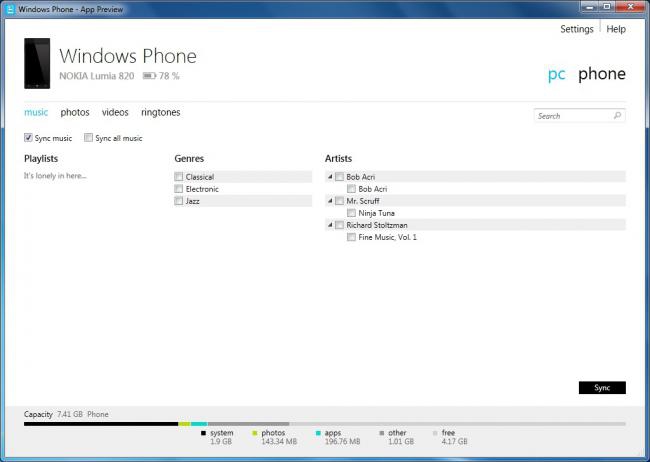
Task: Click the light free legend square
Action: [435, 433]
